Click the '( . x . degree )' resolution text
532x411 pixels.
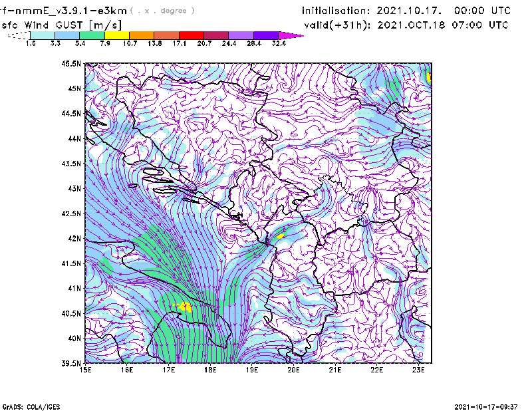pos(162,11)
